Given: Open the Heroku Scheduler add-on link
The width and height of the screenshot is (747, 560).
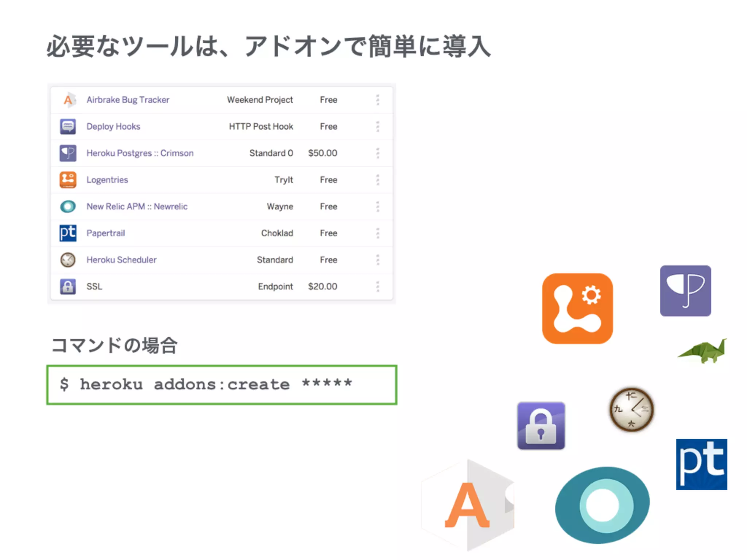Looking at the screenshot, I should (121, 260).
